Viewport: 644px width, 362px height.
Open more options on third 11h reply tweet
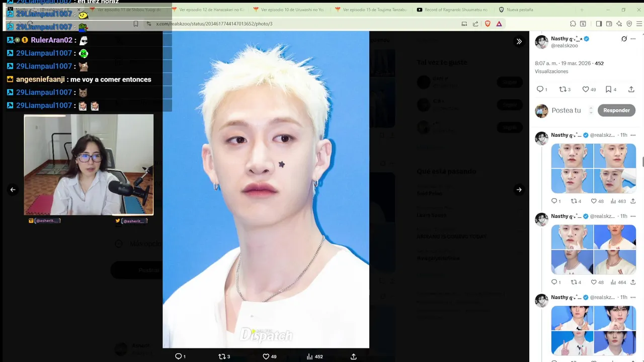click(x=633, y=297)
